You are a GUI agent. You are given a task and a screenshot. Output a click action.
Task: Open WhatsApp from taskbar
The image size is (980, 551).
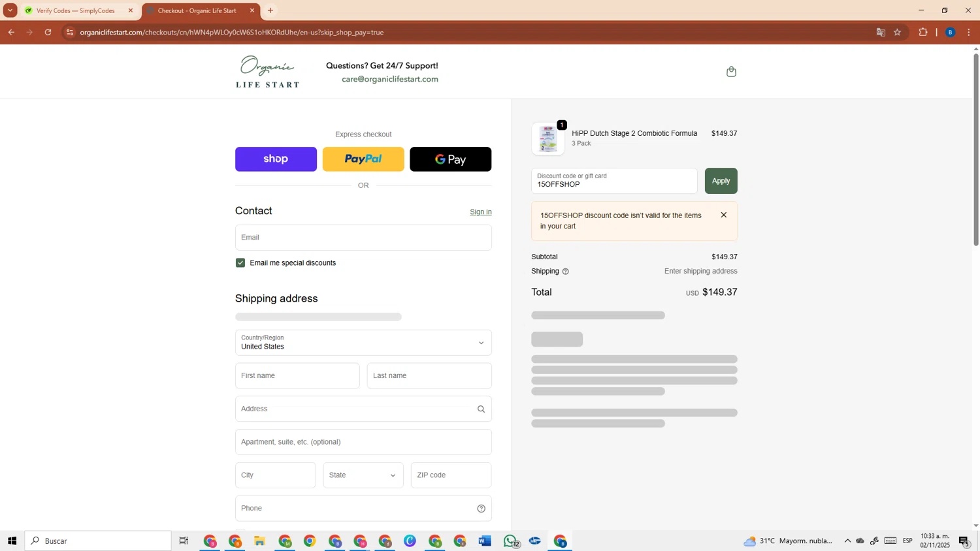point(510,541)
